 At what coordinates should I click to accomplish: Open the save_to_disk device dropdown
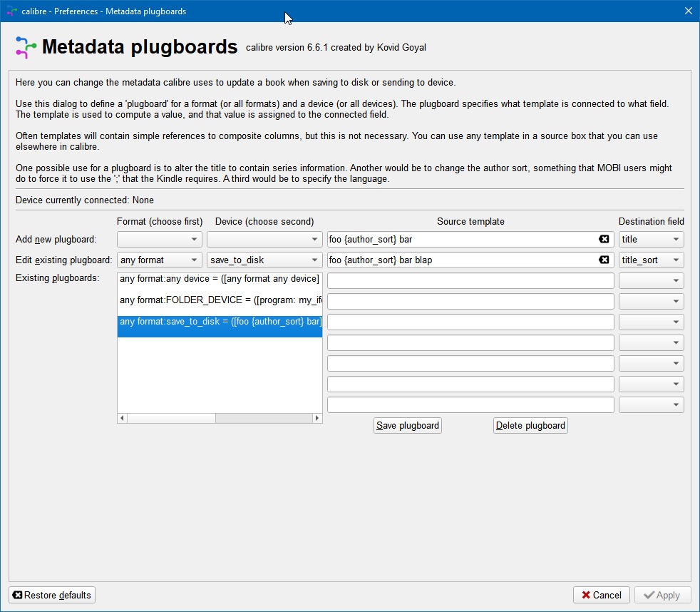point(264,260)
